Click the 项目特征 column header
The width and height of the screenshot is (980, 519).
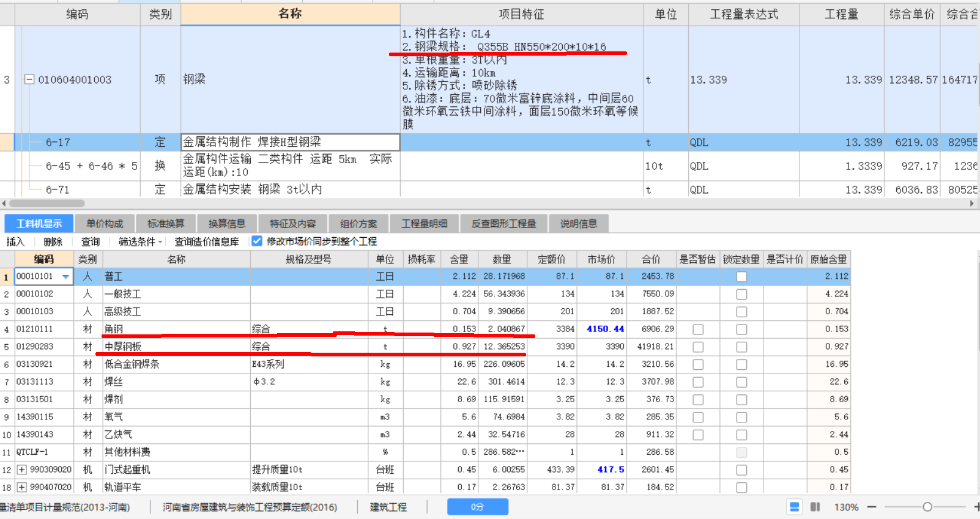click(x=522, y=14)
